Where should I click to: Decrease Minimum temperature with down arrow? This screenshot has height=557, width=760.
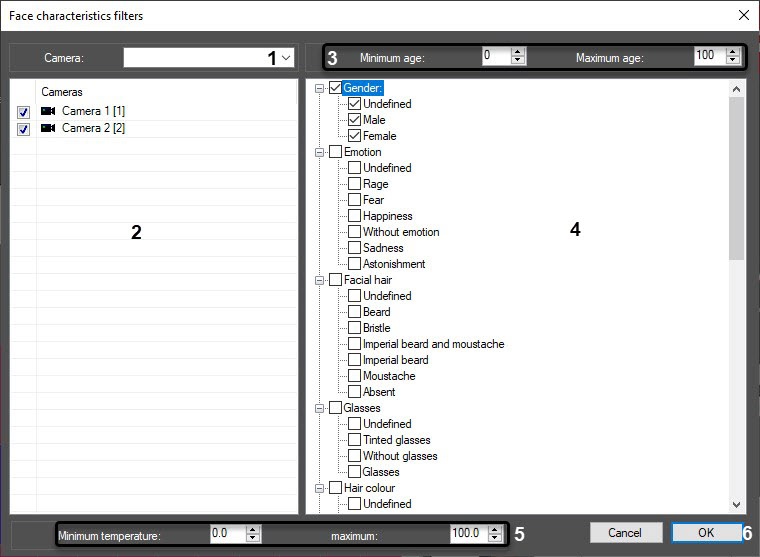[253, 538]
